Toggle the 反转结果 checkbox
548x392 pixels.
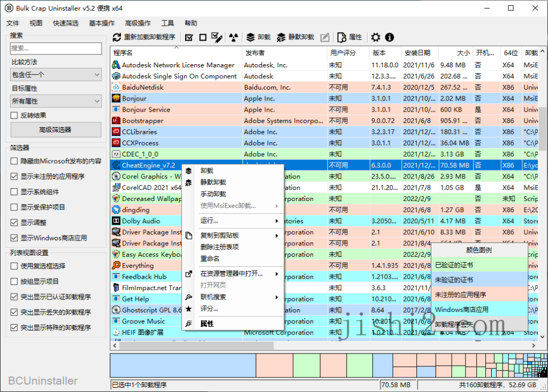click(14, 116)
